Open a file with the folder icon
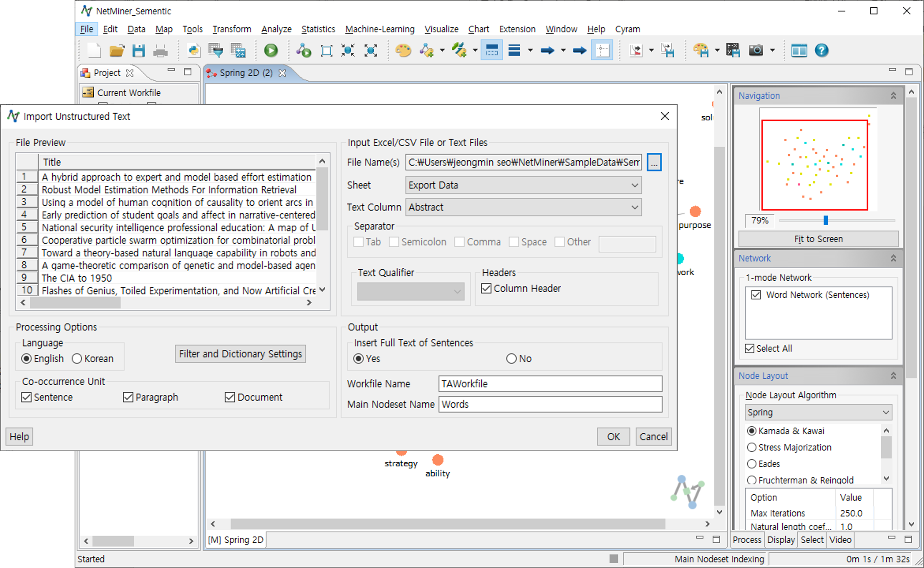The width and height of the screenshot is (924, 568). click(x=117, y=50)
